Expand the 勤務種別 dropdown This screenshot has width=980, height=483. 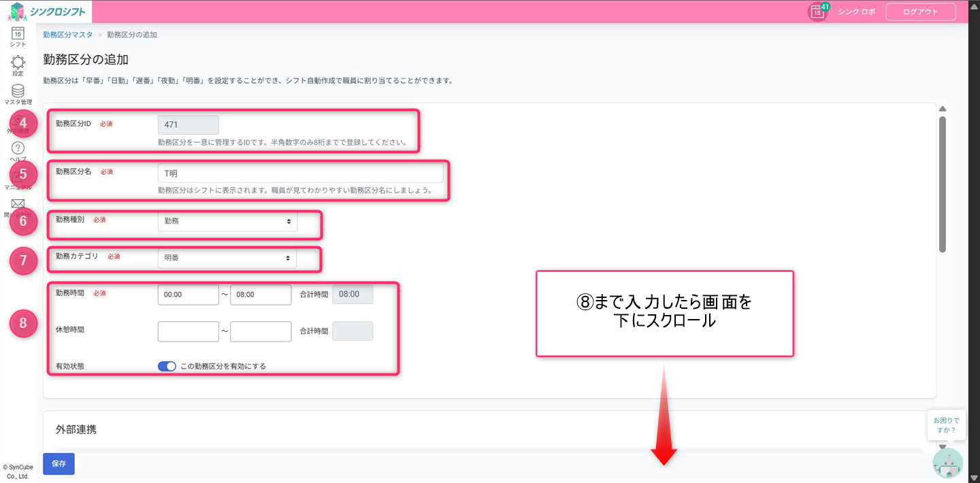[x=227, y=221]
